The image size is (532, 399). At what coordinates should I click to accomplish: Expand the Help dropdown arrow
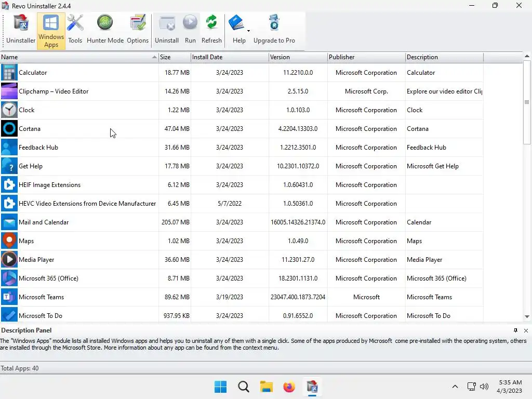(x=249, y=31)
